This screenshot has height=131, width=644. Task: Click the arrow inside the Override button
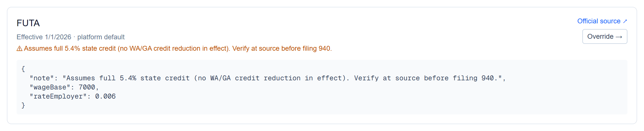click(x=619, y=37)
